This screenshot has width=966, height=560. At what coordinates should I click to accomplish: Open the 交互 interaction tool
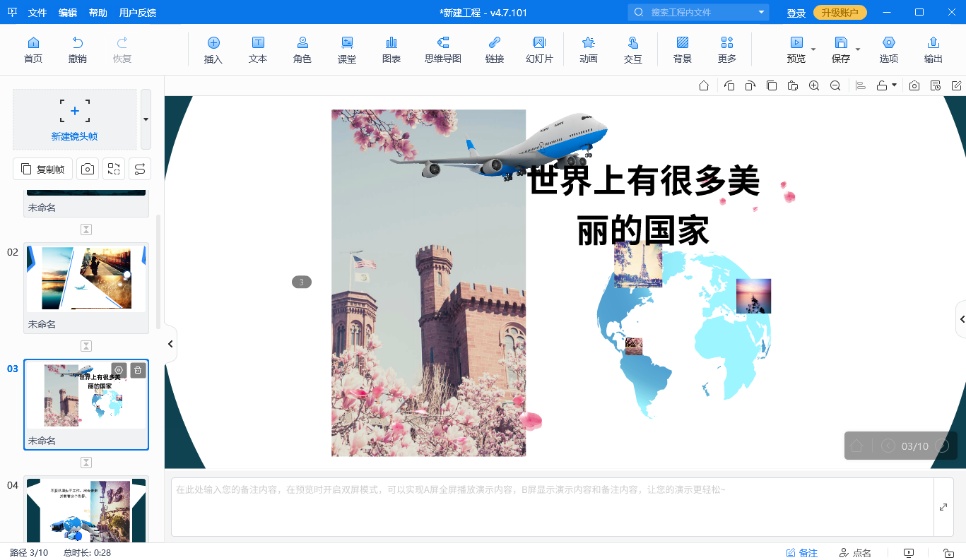point(633,50)
